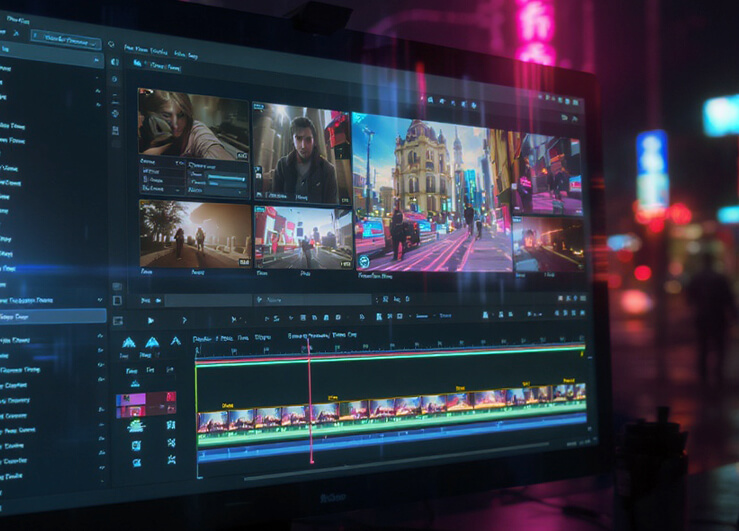This screenshot has width=739, height=531.
Task: Select the green audio track under the filmstrip
Action: point(391,423)
